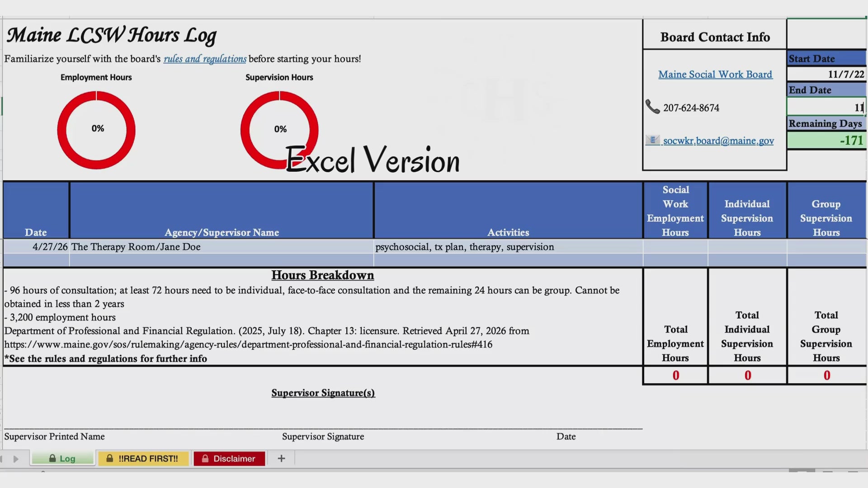The width and height of the screenshot is (868, 488).
Task: Open the Maine Social Work Board link
Action: point(715,74)
